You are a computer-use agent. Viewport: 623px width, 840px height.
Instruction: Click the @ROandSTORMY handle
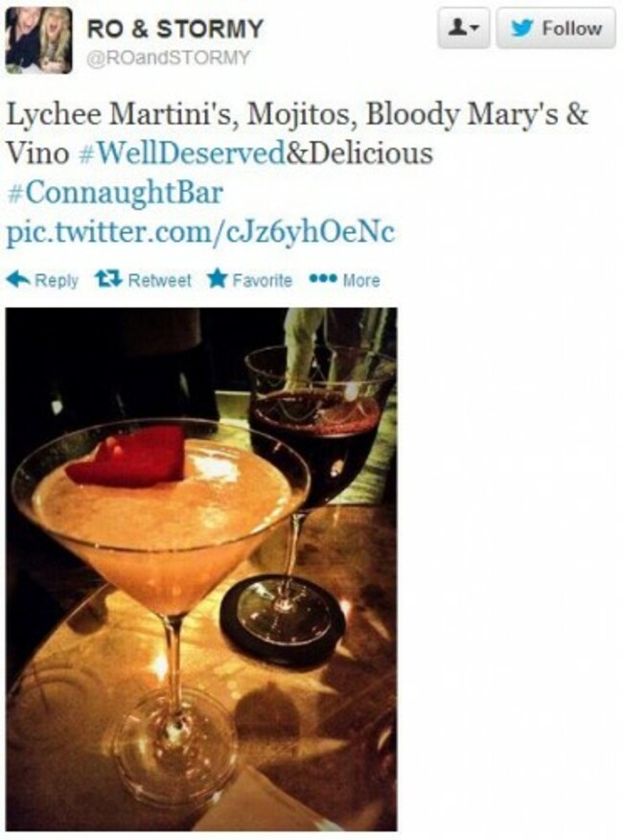168,58
